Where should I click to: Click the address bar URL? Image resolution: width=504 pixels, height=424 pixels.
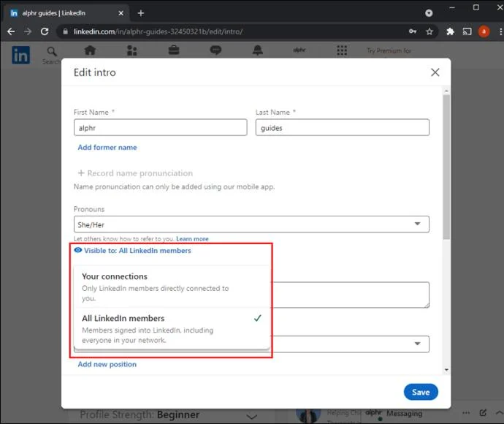pyautogui.click(x=158, y=31)
